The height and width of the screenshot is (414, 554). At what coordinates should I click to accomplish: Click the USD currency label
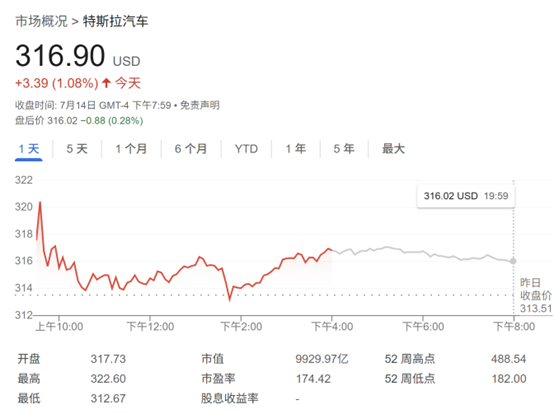126,61
